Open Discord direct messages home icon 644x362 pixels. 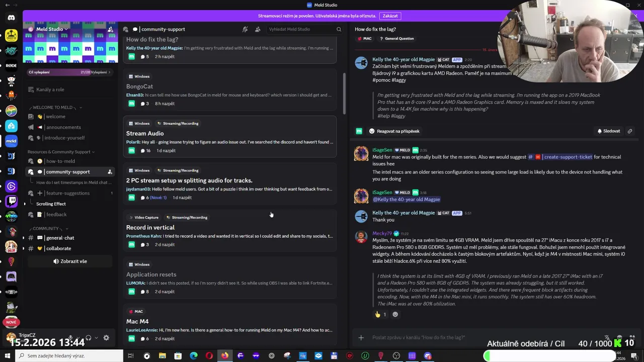(x=11, y=18)
